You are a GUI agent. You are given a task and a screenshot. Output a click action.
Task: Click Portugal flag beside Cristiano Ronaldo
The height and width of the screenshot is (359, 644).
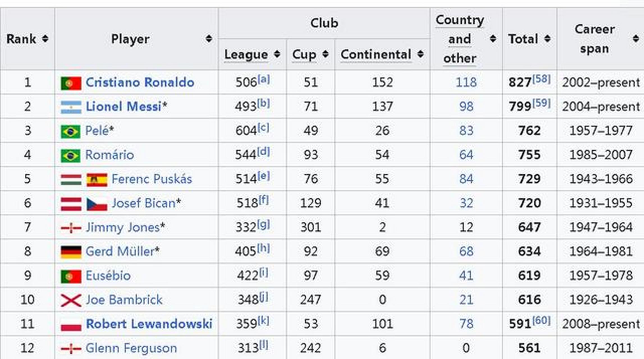tap(71, 83)
